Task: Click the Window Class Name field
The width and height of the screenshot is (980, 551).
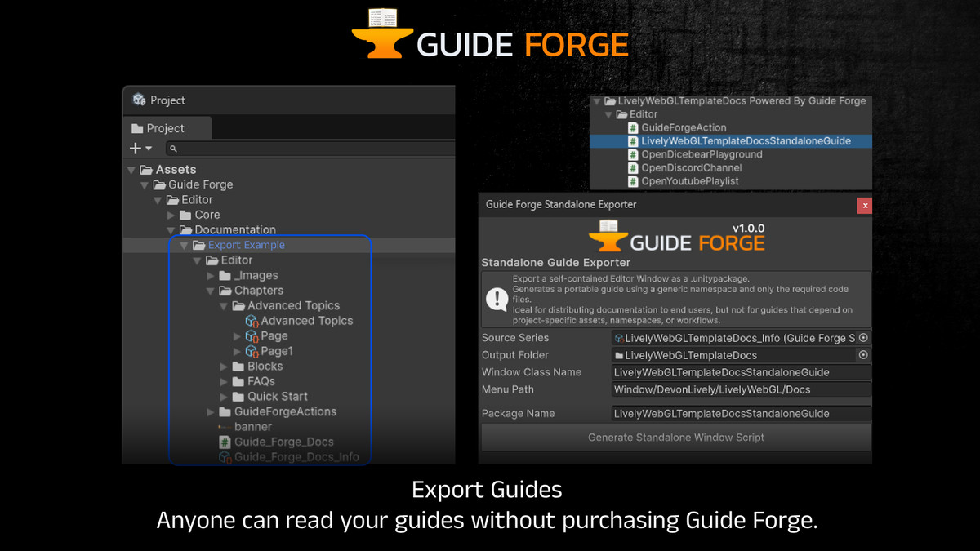Action: (742, 372)
